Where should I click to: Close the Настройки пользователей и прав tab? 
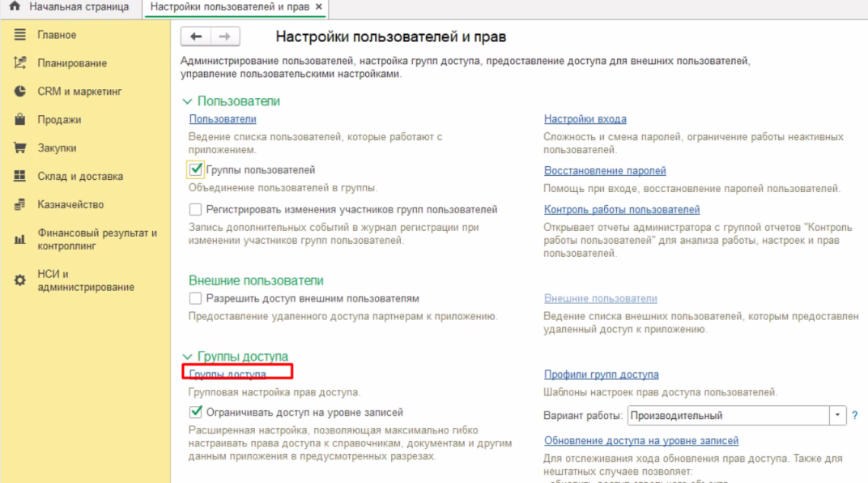point(318,7)
